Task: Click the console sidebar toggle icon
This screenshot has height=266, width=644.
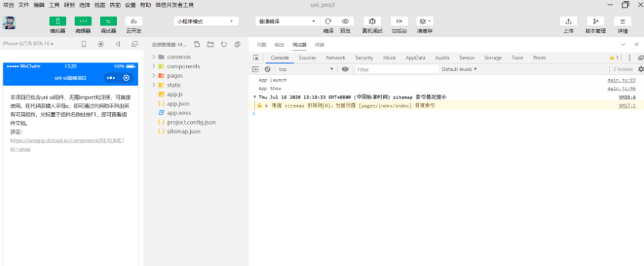Action: pyautogui.click(x=256, y=70)
